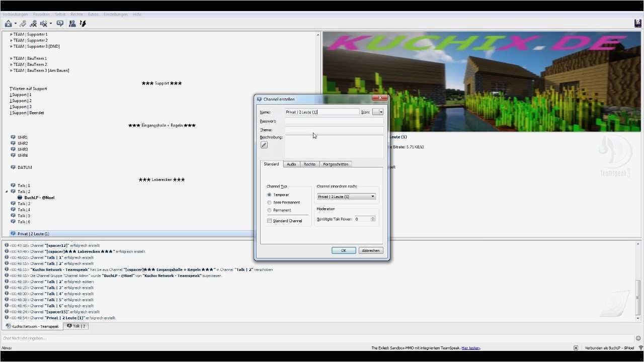644x362 pixels.
Task: Click the Privat | 2 Leute channel icon
Action: (13, 234)
